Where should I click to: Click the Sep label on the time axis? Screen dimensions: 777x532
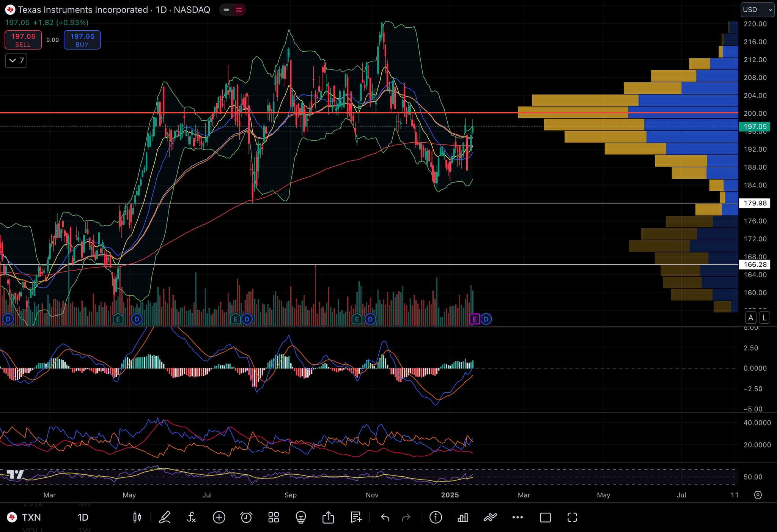[290, 495]
